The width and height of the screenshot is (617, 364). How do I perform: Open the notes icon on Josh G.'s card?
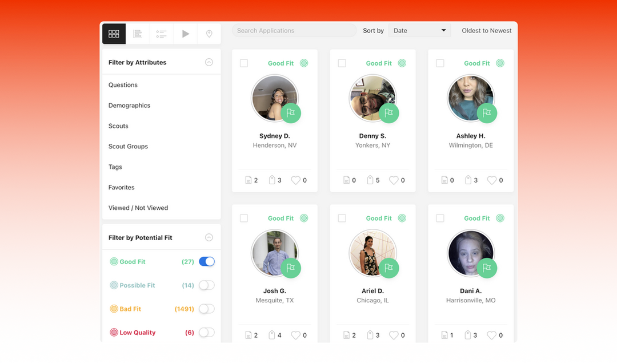pos(248,335)
